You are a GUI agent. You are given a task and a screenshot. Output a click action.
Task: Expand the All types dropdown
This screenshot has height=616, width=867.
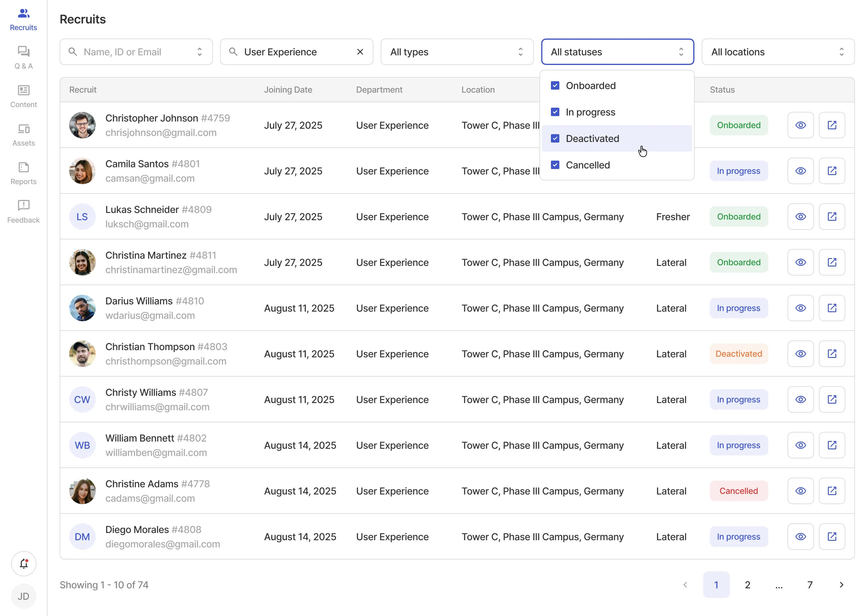pyautogui.click(x=457, y=52)
